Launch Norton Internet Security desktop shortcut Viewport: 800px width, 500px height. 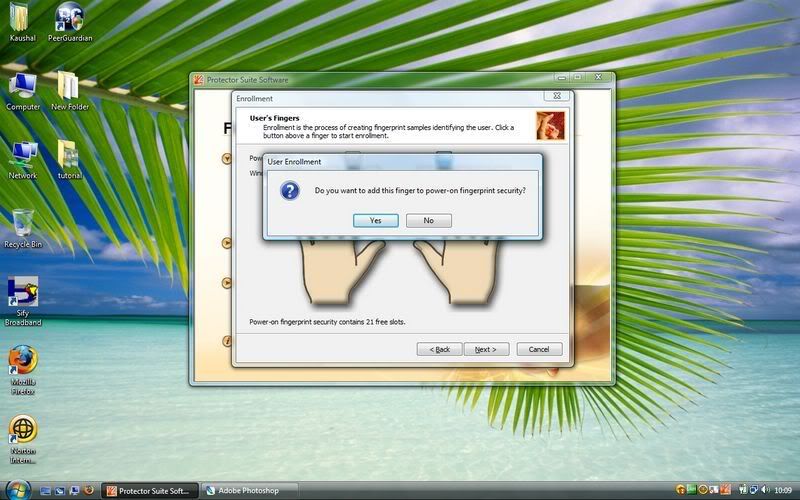click(x=23, y=439)
